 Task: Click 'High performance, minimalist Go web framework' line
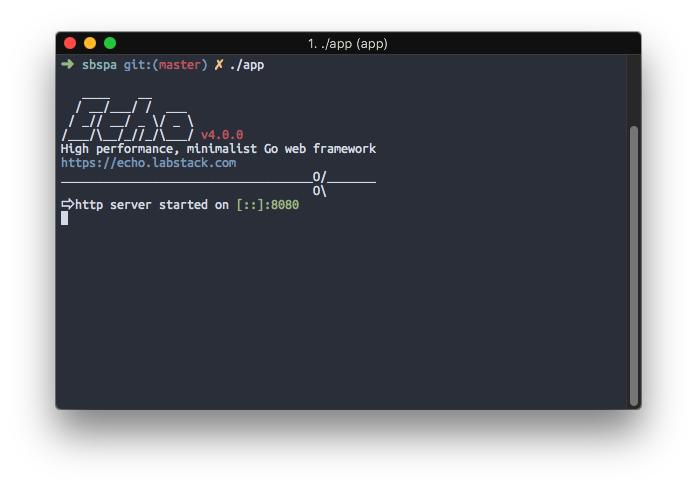218,149
